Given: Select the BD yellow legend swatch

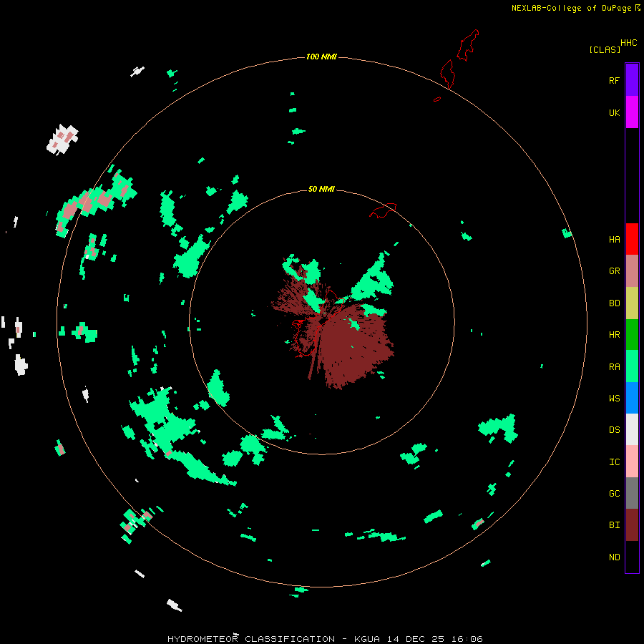Looking at the screenshot, I should [632, 303].
